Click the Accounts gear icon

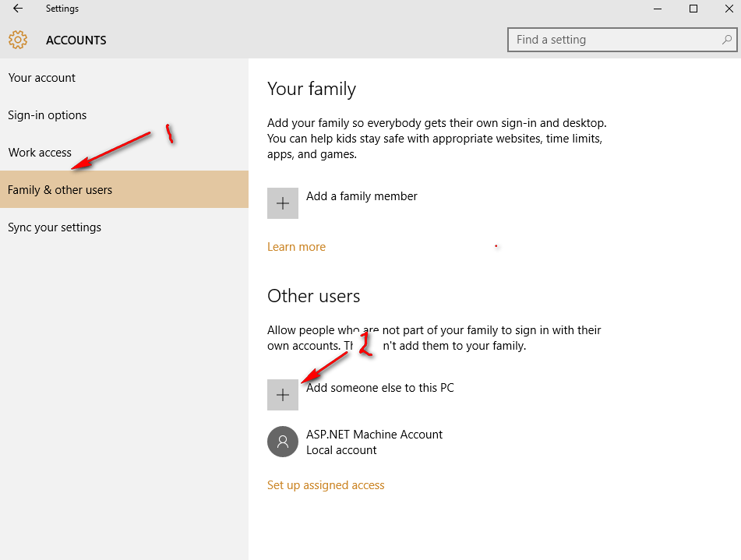coord(18,40)
